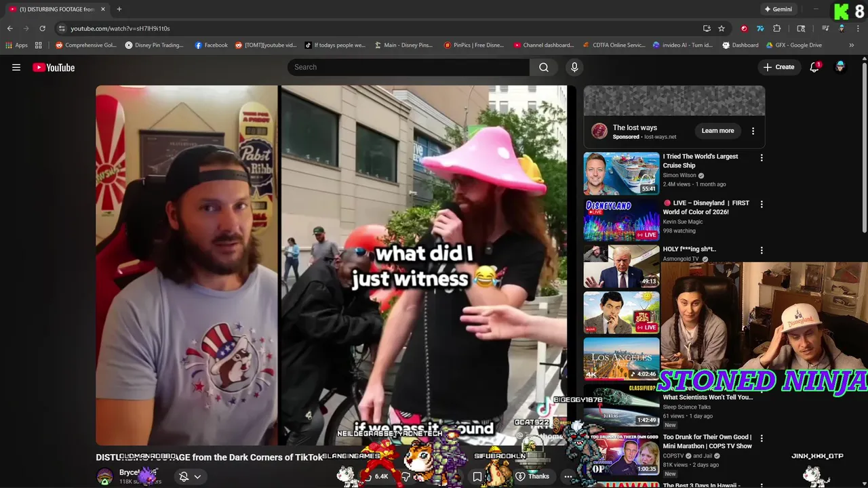Image resolution: width=868 pixels, height=488 pixels.
Task: Open the Bryce channel avatar
Action: (104, 476)
